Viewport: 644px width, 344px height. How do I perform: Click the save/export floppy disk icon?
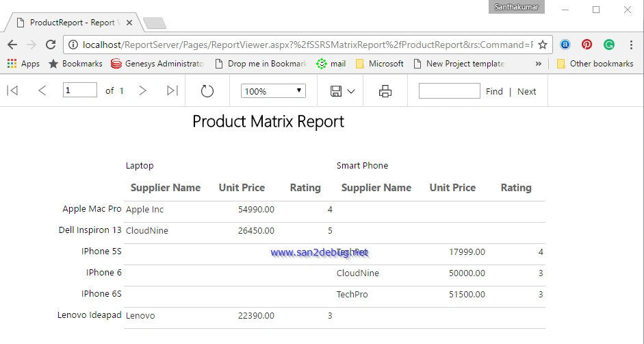336,91
